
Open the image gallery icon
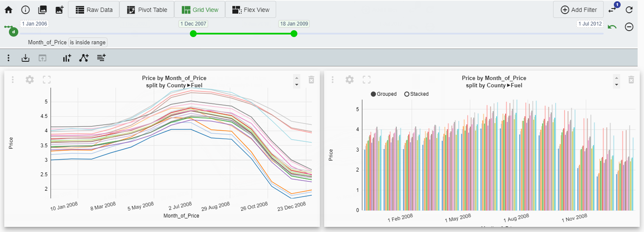(x=42, y=9)
